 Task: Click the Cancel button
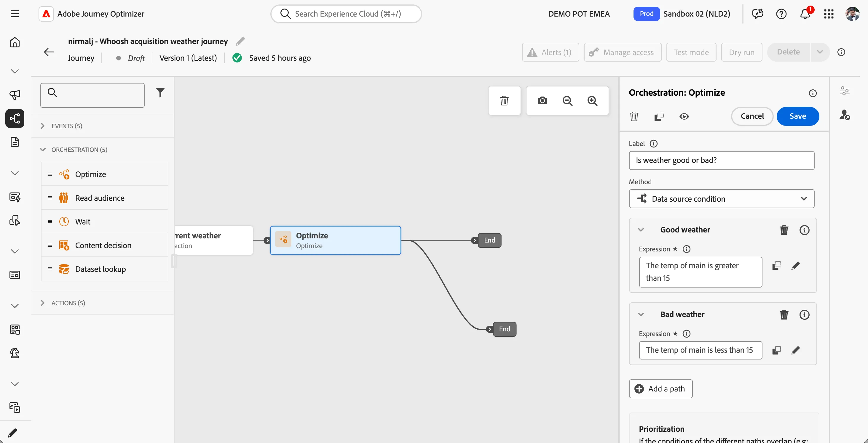752,116
